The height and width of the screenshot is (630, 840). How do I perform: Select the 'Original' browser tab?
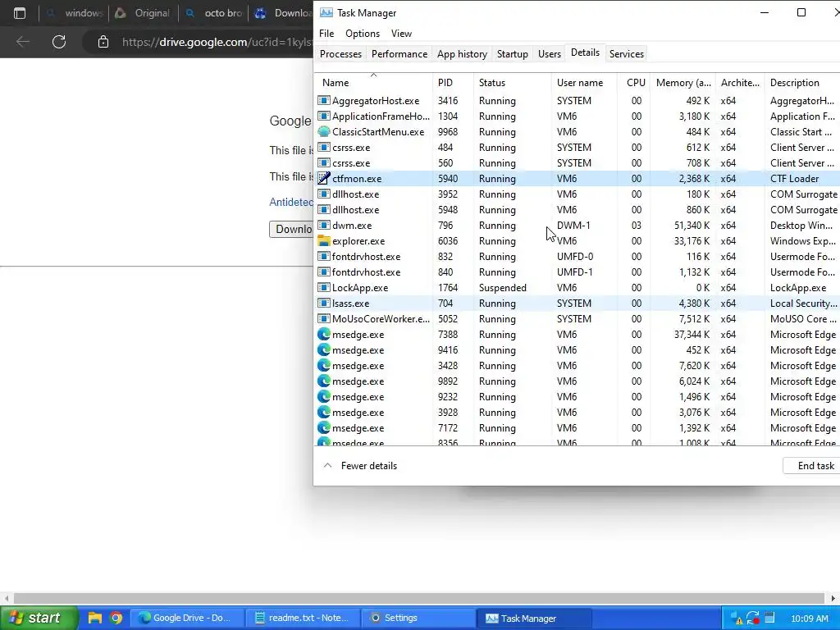tap(144, 13)
